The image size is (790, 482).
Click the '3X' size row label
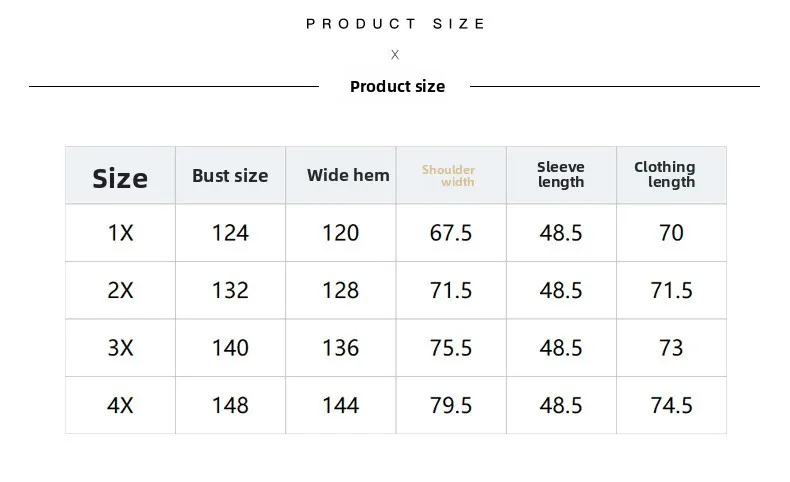[120, 348]
